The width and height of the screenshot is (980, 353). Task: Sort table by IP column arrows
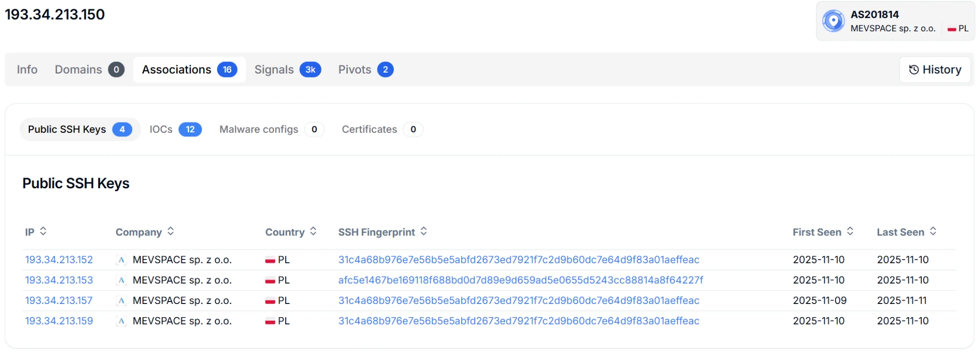point(43,231)
